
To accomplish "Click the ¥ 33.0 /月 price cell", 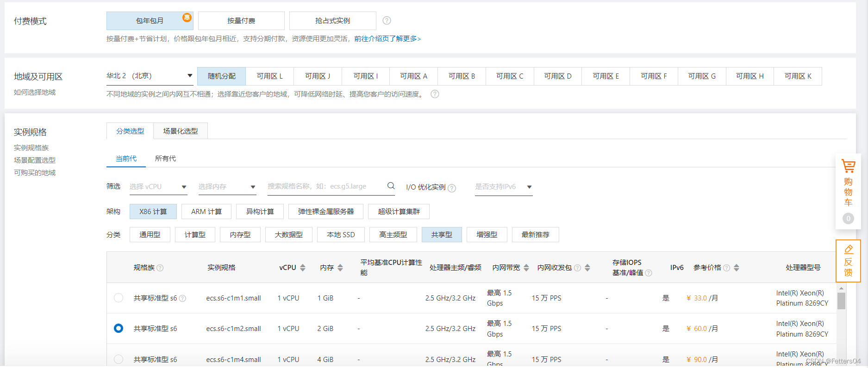I will pos(702,298).
